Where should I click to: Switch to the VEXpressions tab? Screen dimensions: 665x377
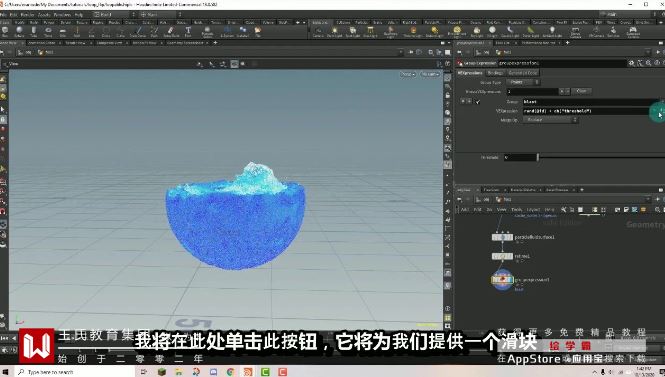[470, 73]
